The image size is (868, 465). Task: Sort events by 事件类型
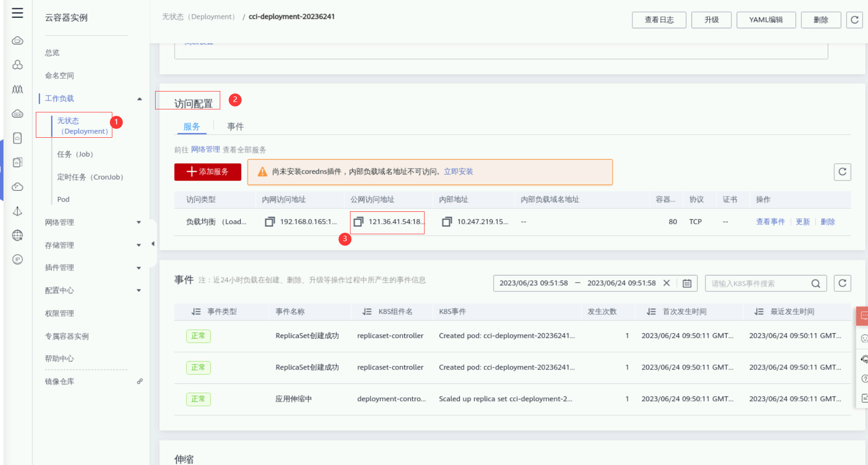[x=196, y=312]
